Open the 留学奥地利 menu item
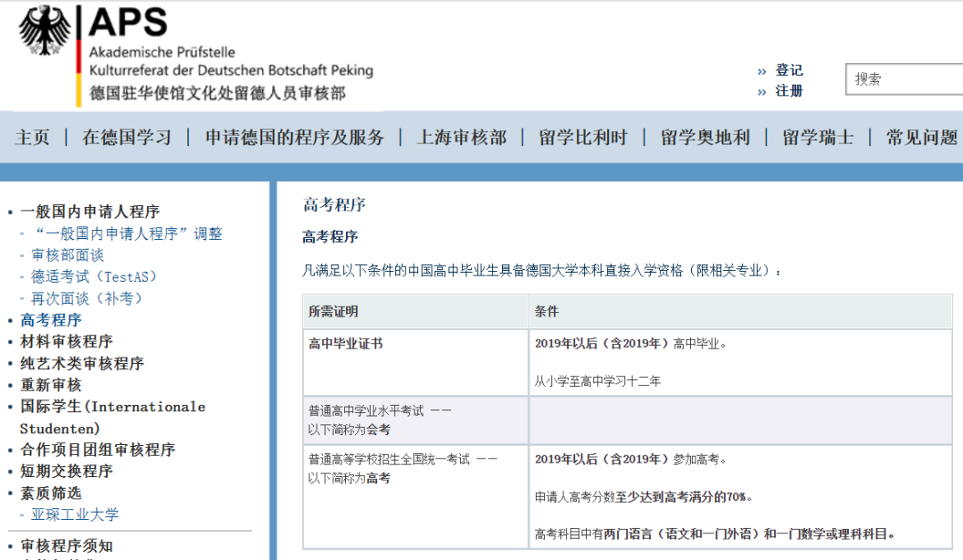963x560 pixels. 705,137
